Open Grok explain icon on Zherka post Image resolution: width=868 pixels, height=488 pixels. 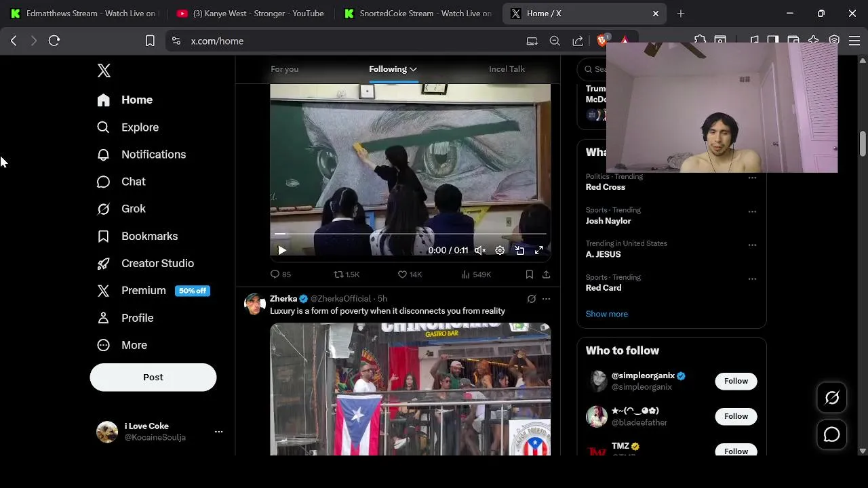532,299
